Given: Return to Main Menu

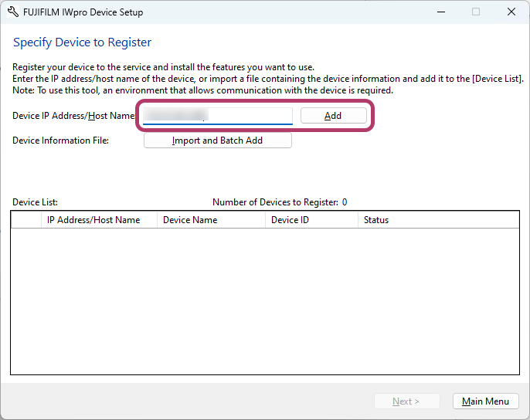Looking at the screenshot, I should click(485, 401).
